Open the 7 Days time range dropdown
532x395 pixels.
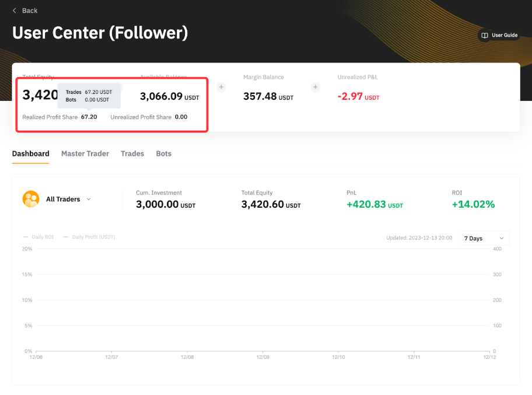(x=484, y=238)
